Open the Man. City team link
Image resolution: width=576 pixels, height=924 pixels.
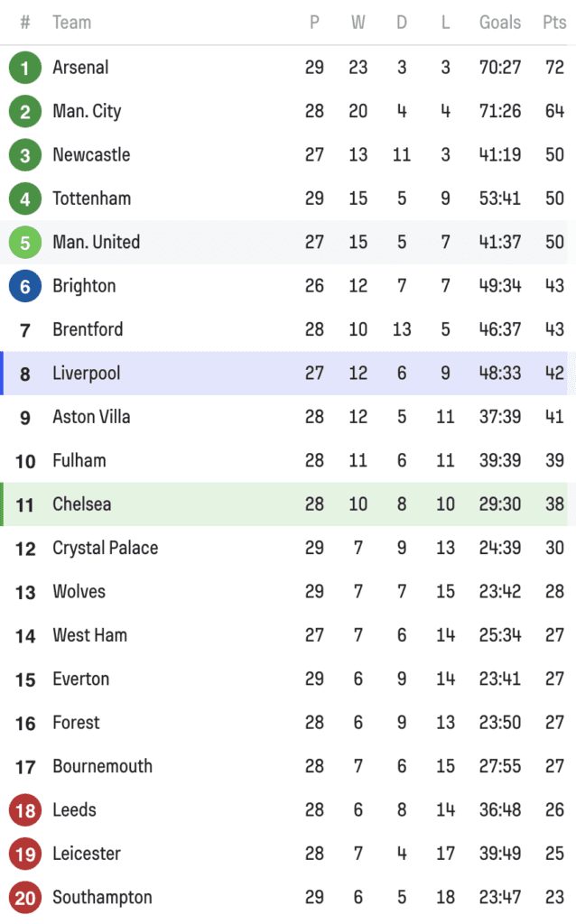87,111
